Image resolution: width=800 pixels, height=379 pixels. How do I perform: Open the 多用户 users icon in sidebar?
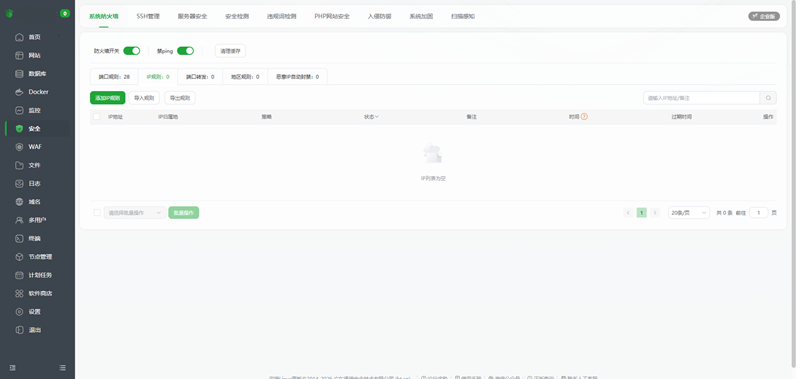click(19, 220)
